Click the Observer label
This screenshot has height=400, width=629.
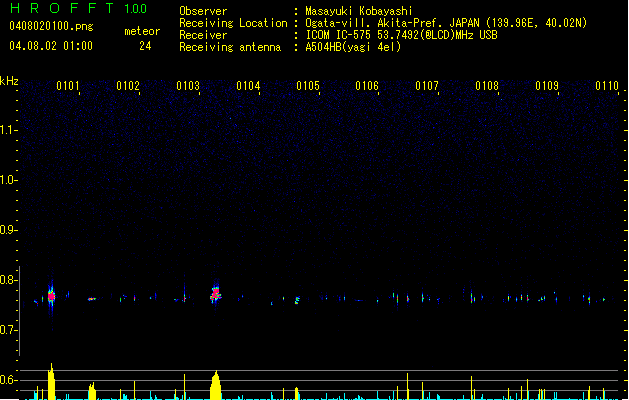[x=203, y=11]
